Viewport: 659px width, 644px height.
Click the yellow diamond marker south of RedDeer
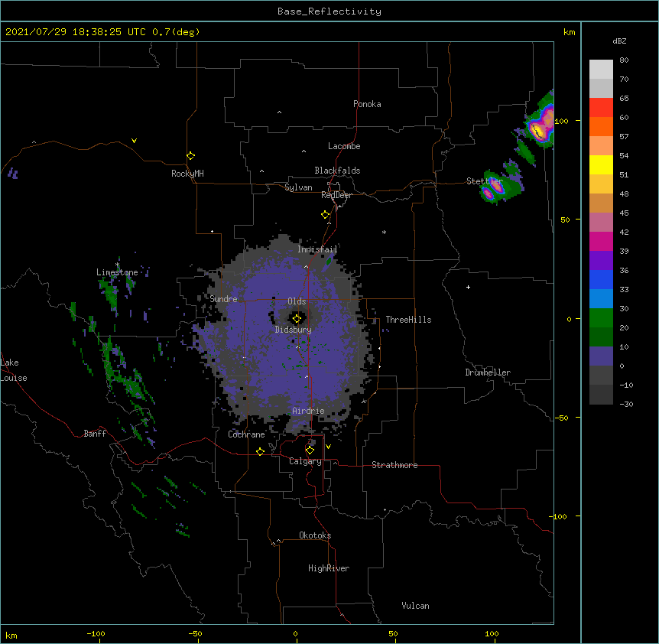click(x=325, y=215)
